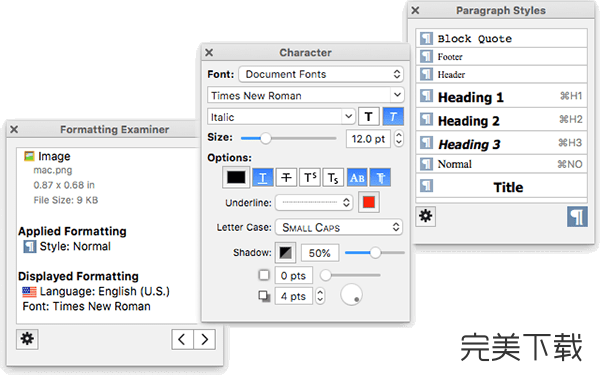Open the gear menu in Paragraph Styles
Screen dimensions: 600x375
coord(426,216)
